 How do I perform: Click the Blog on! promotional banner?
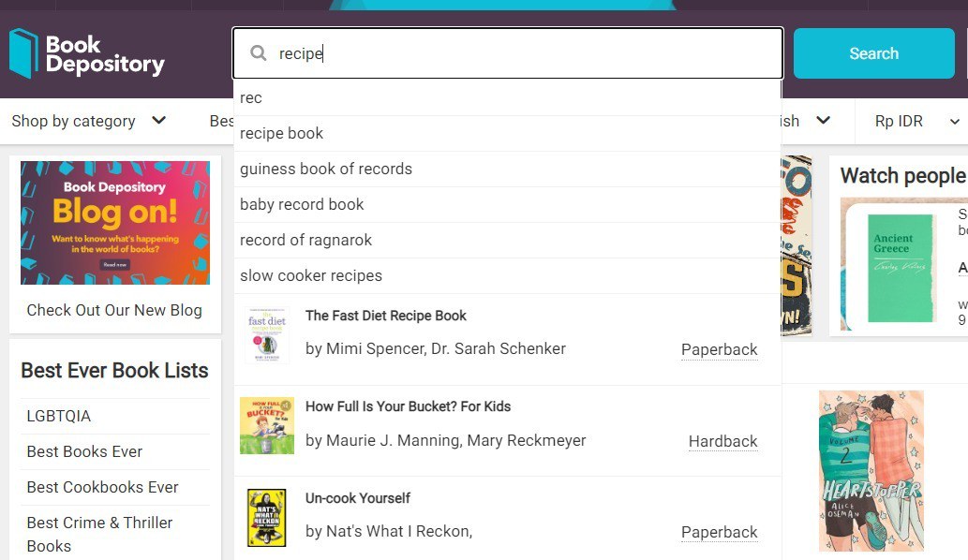click(115, 223)
